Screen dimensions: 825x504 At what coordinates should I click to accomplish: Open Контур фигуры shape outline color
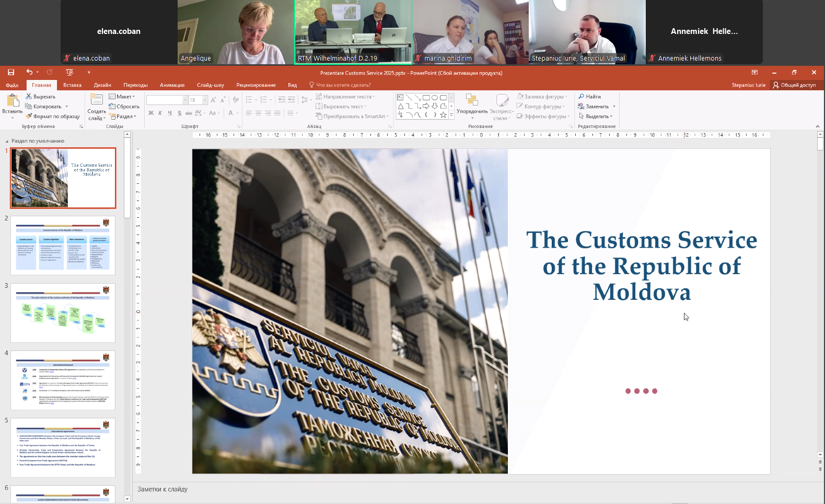click(x=540, y=107)
